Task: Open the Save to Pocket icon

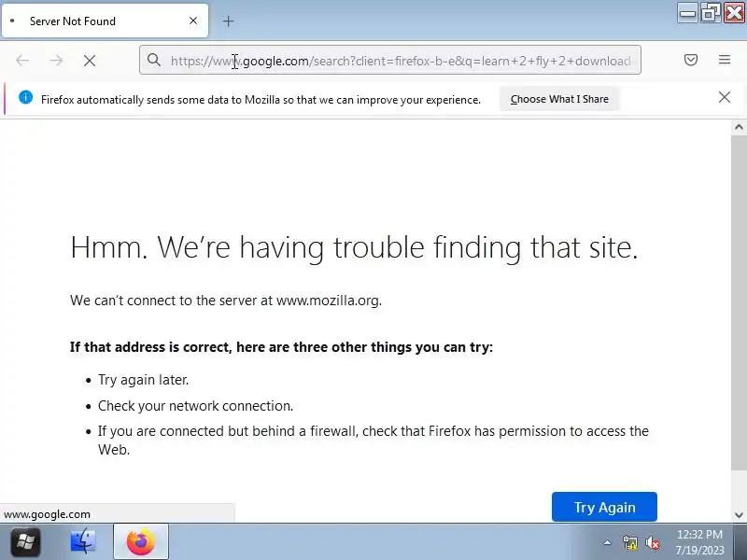Action: point(691,60)
